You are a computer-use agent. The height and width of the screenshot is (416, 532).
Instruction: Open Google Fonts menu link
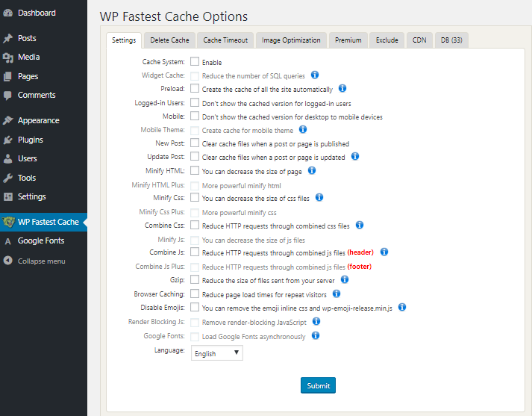(41, 240)
